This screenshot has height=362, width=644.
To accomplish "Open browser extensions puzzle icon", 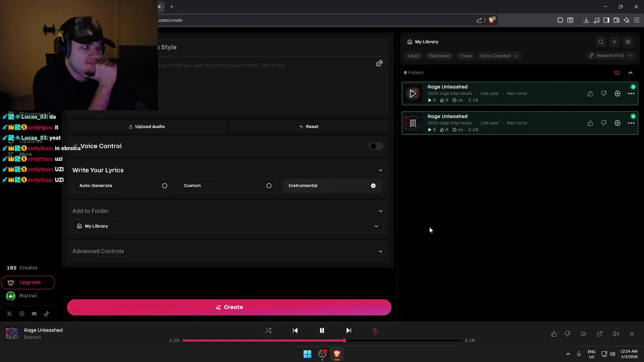I will [x=560, y=20].
